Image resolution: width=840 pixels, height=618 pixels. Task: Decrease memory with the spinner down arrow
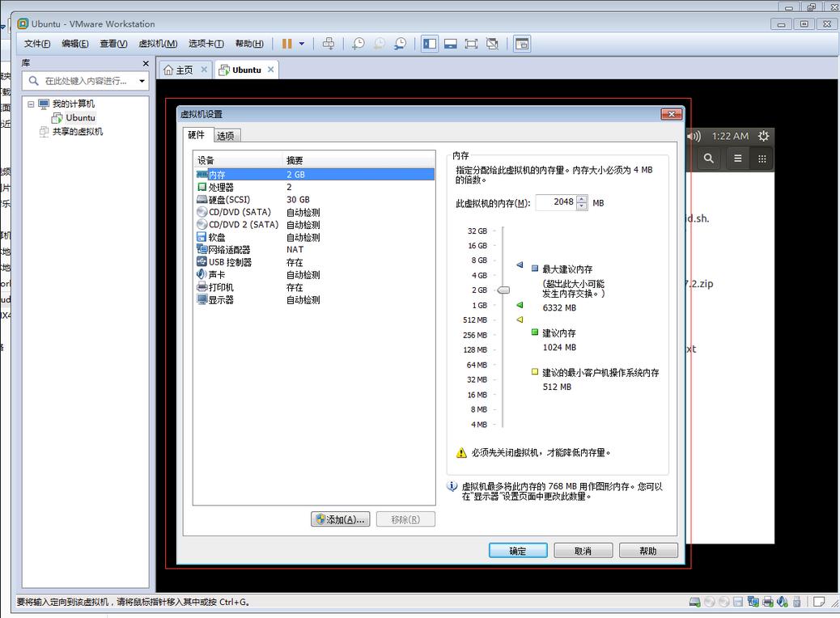click(x=582, y=206)
